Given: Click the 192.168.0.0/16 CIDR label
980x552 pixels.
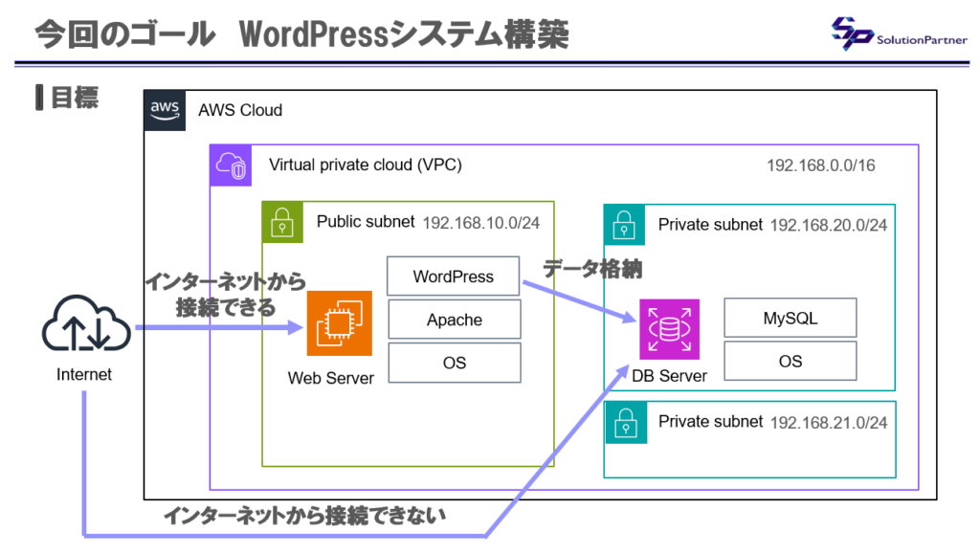Looking at the screenshot, I should point(820,165).
